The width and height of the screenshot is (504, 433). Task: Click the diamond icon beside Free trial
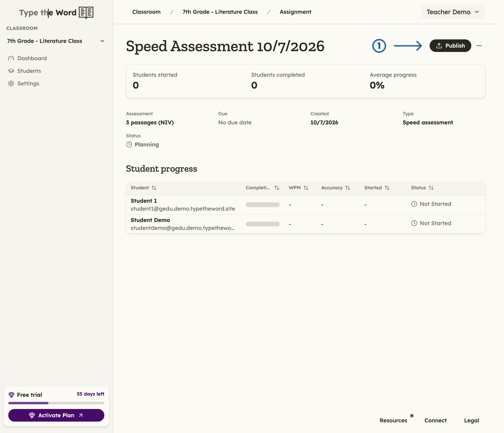11,395
